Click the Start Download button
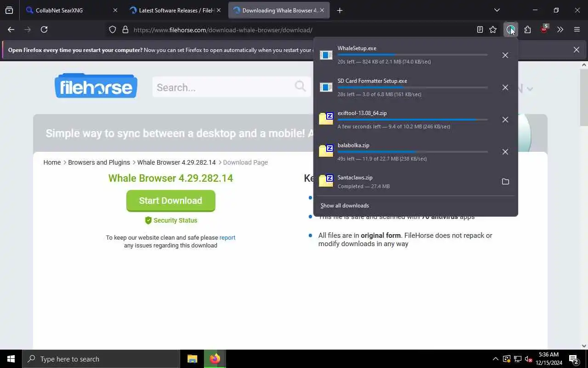This screenshot has width=588, height=368. point(170,201)
